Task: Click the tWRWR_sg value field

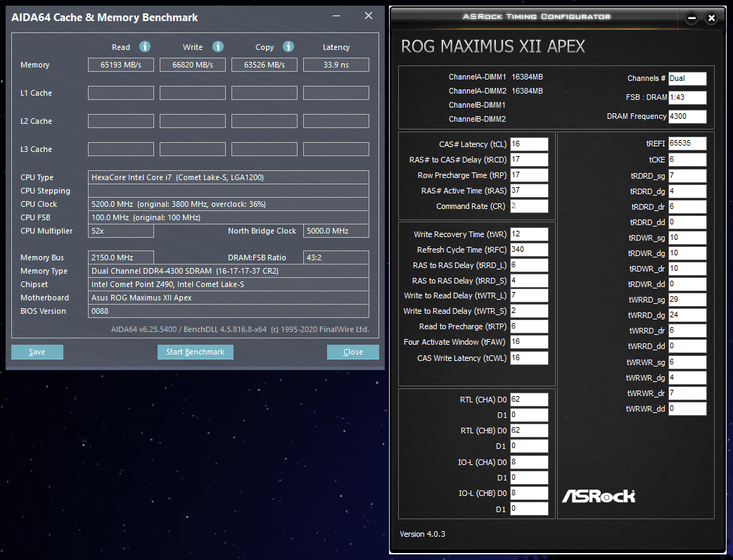Action: point(687,362)
